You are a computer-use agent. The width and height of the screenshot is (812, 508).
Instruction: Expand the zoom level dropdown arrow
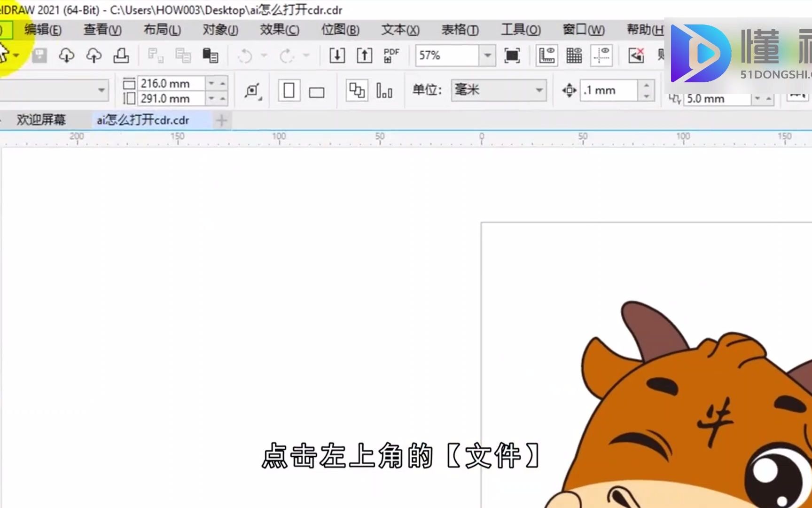pos(487,56)
